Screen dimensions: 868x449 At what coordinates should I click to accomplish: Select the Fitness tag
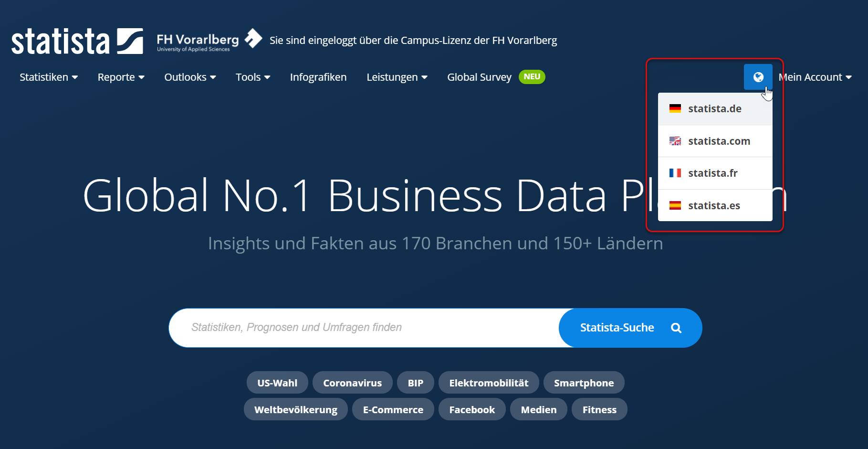[599, 409]
